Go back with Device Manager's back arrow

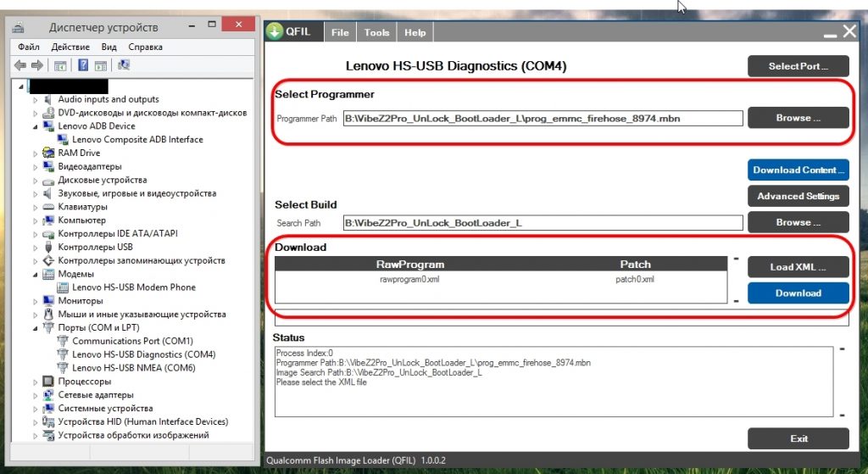pos(20,65)
